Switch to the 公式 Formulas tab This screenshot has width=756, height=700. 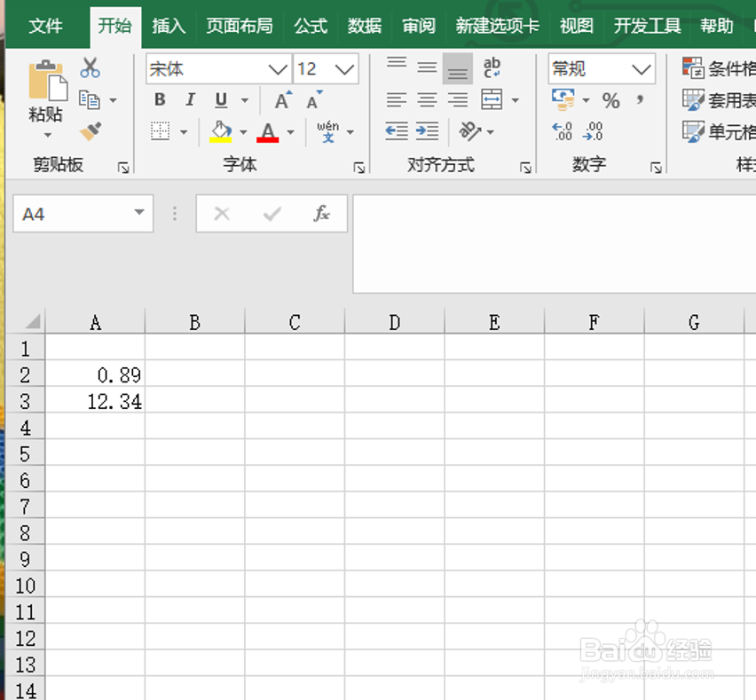click(x=311, y=26)
